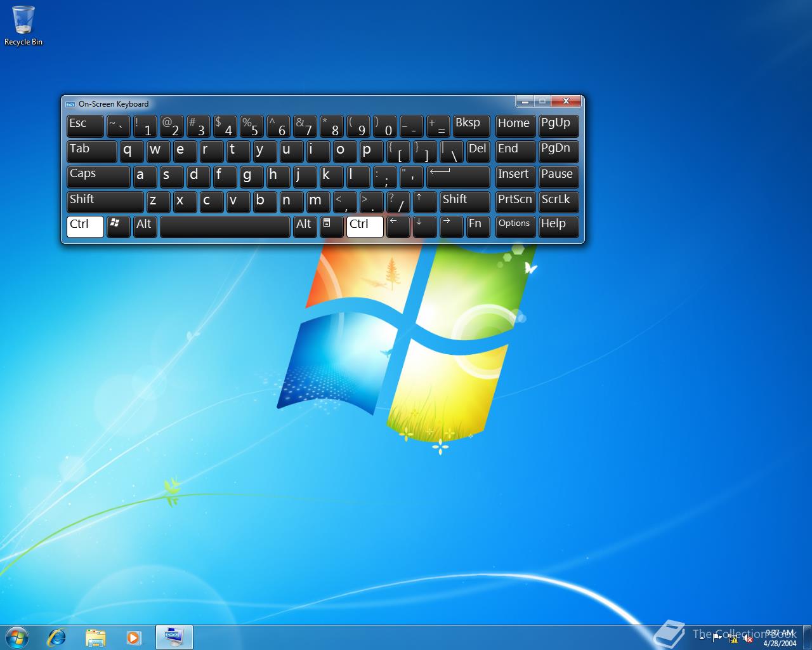Click the On-Screen Keyboard title bar icon
812x650 pixels.
click(x=70, y=104)
